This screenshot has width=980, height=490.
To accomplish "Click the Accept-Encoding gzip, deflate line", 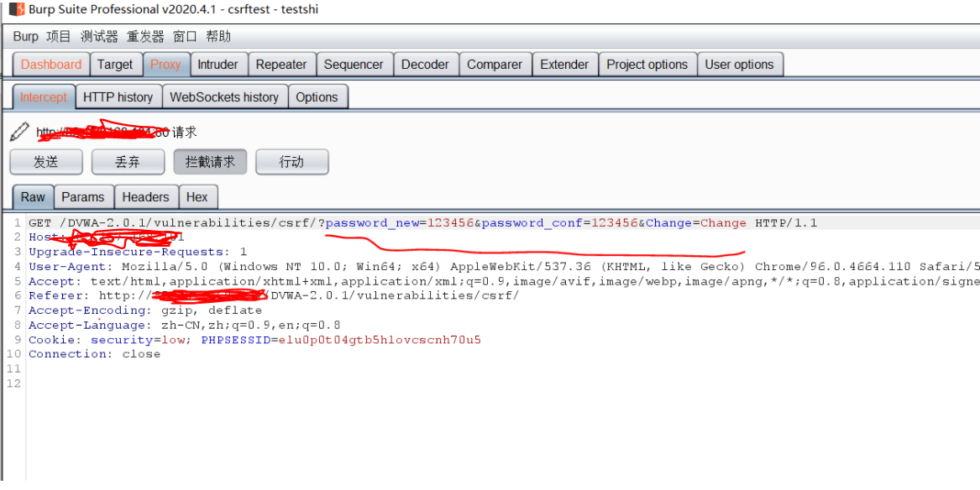I will [x=145, y=310].
